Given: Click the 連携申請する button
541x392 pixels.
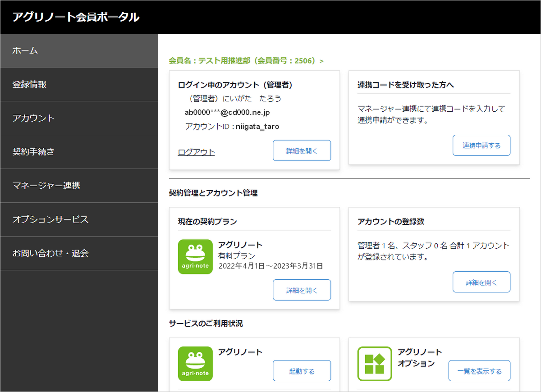Looking at the screenshot, I should click(481, 145).
